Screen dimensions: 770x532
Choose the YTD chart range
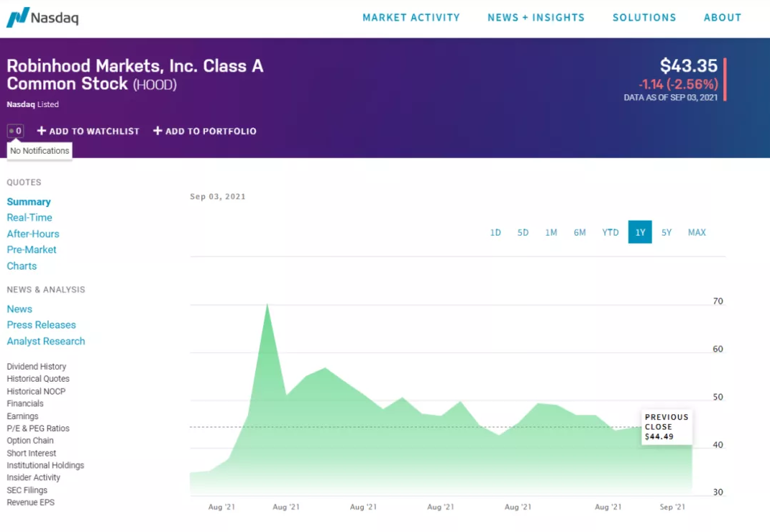[610, 232]
